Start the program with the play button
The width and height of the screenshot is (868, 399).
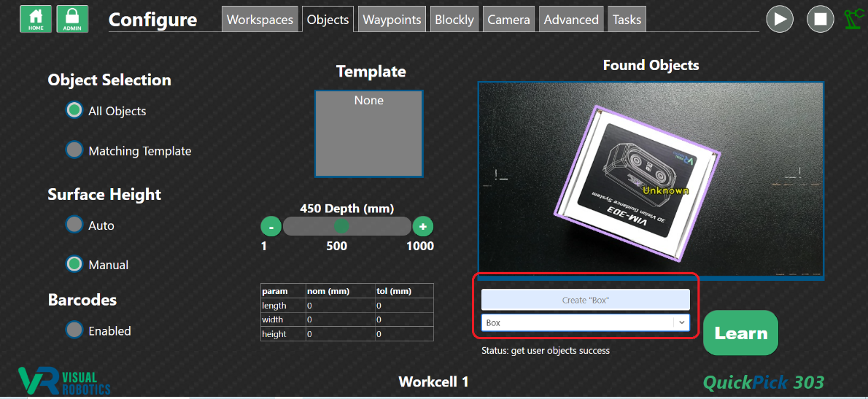coord(780,20)
